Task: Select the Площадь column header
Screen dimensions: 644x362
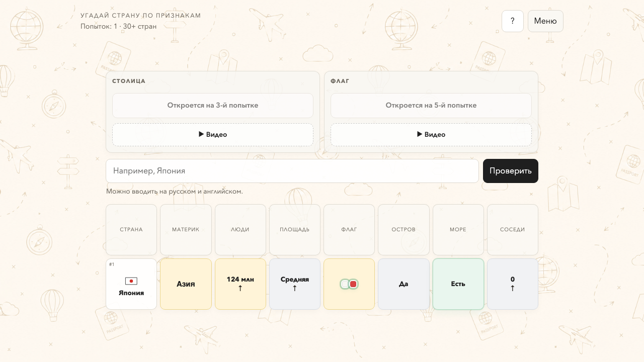Action: [x=295, y=230]
